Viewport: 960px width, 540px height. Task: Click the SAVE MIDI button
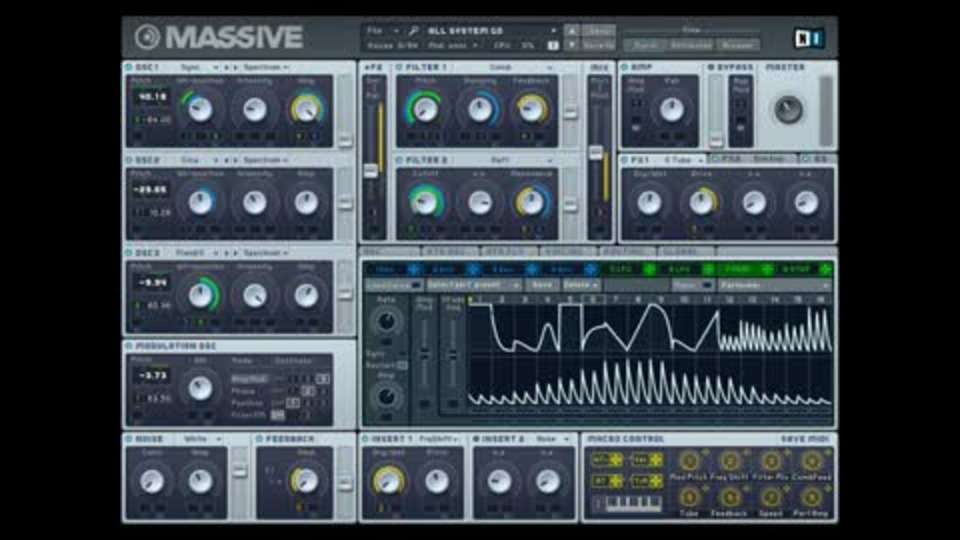click(804, 439)
